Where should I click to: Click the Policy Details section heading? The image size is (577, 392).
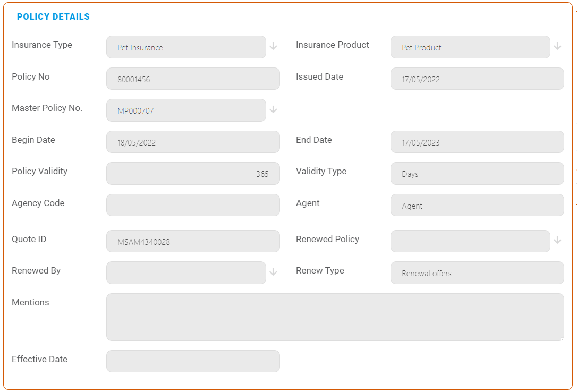coord(53,17)
